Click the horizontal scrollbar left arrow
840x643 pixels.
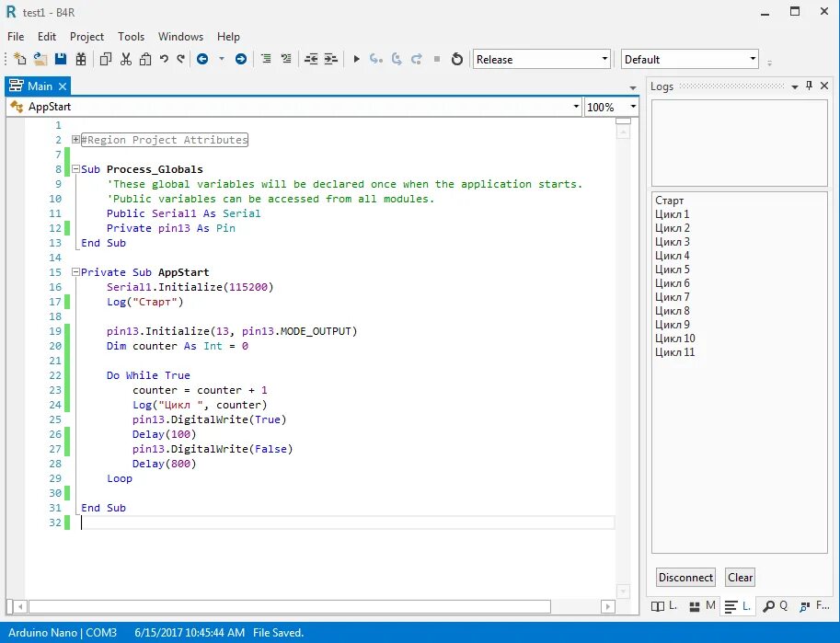coord(20,606)
